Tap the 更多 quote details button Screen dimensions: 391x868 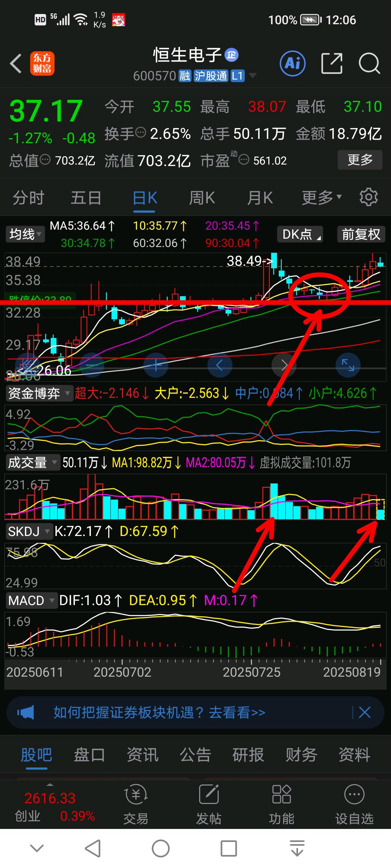pos(360,159)
